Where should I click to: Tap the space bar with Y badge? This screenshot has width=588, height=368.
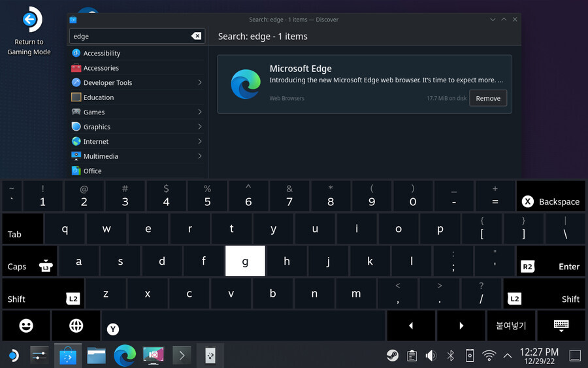click(x=244, y=326)
